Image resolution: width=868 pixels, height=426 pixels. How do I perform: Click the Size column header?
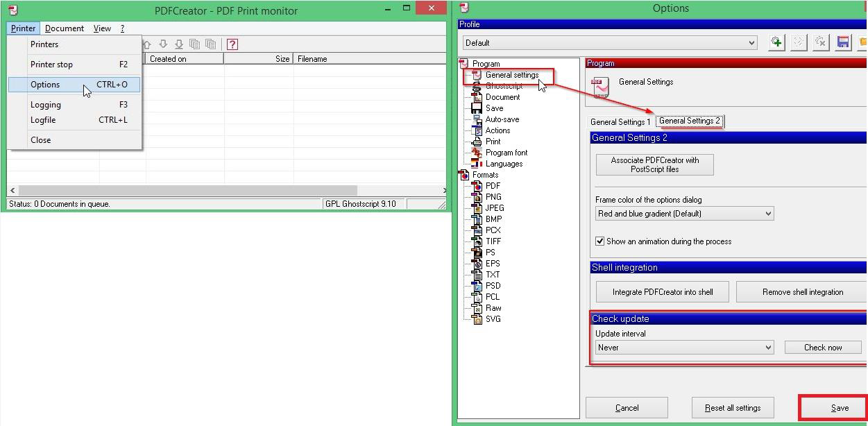pos(259,59)
